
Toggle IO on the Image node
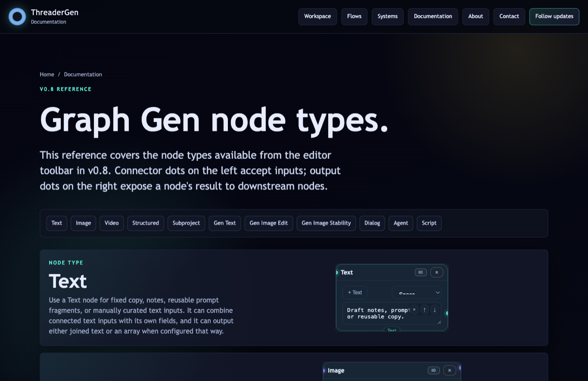pyautogui.click(x=434, y=370)
